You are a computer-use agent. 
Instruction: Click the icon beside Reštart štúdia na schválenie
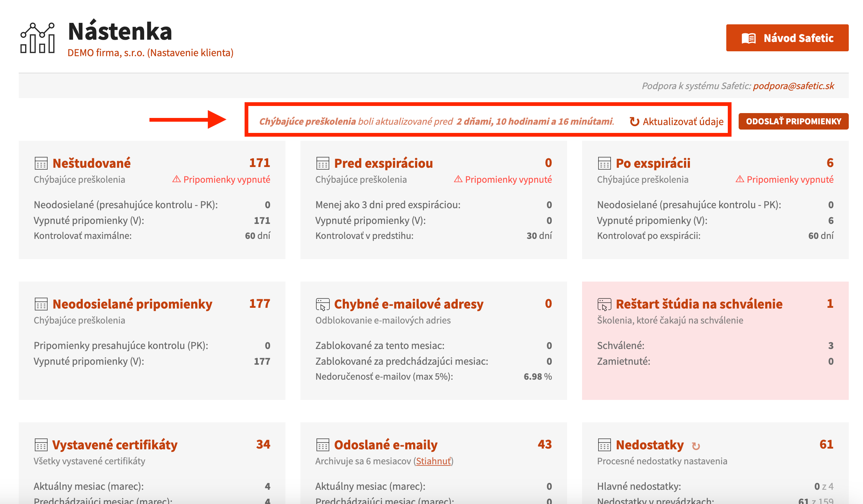click(604, 304)
